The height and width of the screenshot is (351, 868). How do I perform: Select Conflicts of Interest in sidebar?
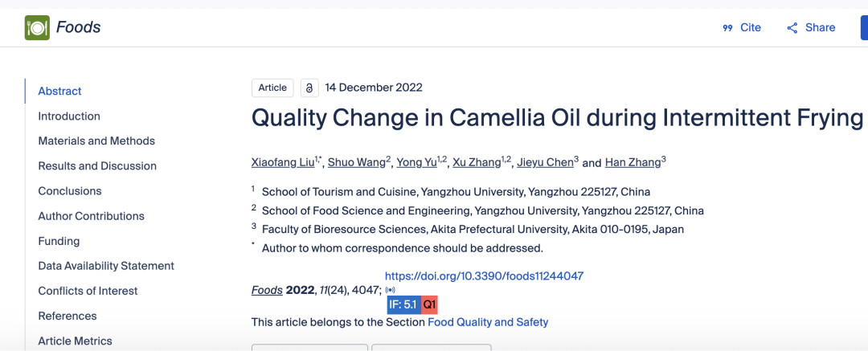pos(88,292)
